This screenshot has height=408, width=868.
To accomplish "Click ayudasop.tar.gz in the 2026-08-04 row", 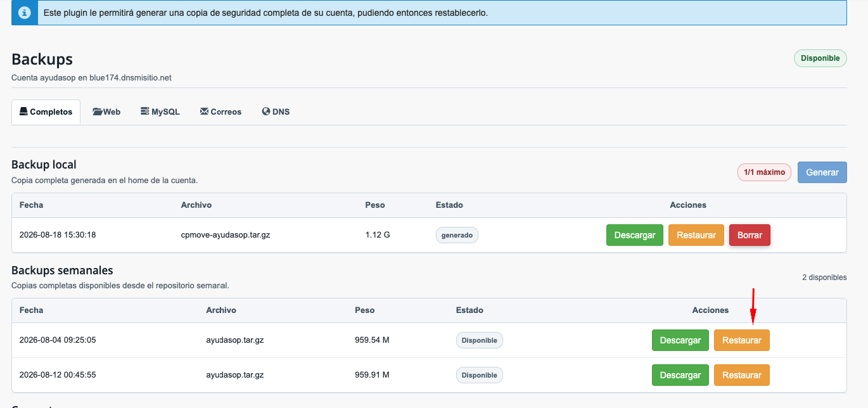I will tap(235, 340).
